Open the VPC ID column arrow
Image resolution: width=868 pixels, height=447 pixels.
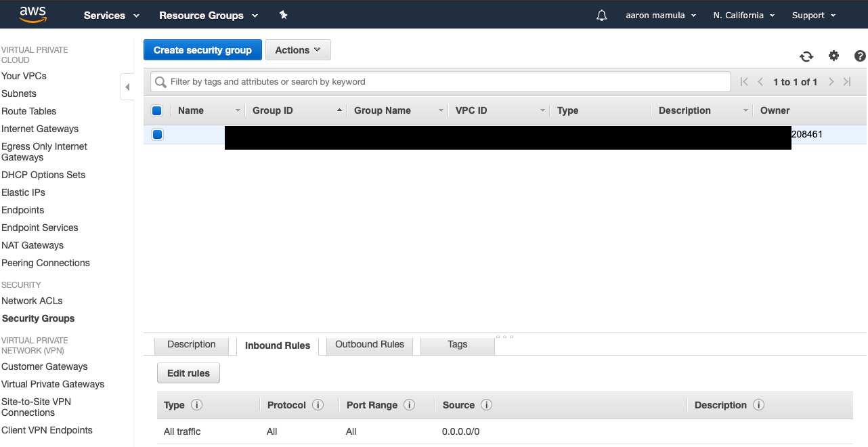tap(542, 110)
